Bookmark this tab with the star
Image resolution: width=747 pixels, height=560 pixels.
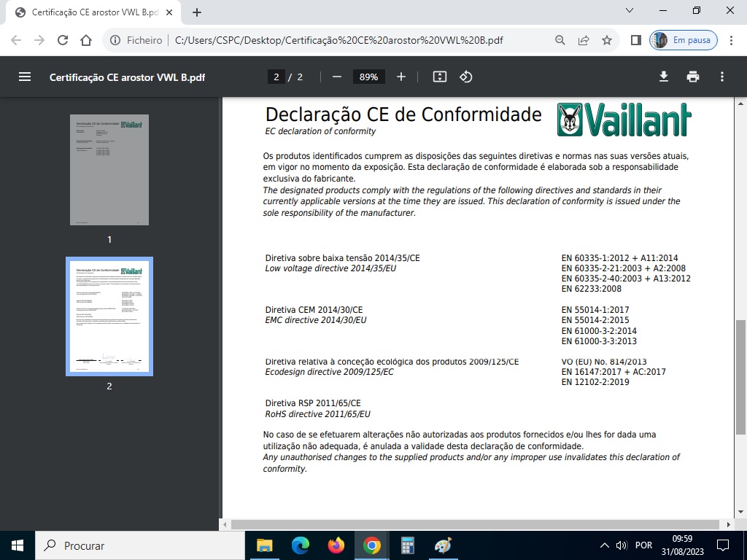coord(606,41)
